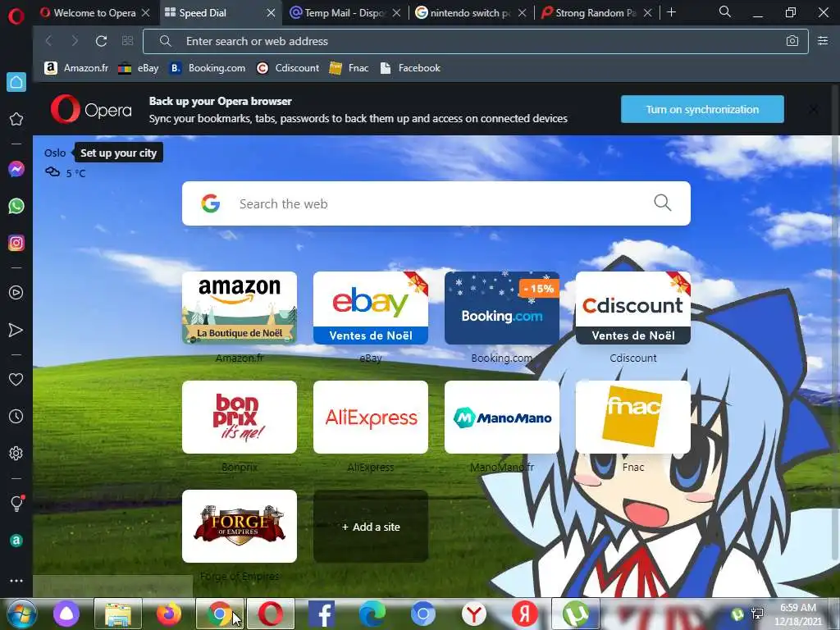The height and width of the screenshot is (630, 840).
Task: Click the green 'a' sidebar icon
Action: (16, 541)
